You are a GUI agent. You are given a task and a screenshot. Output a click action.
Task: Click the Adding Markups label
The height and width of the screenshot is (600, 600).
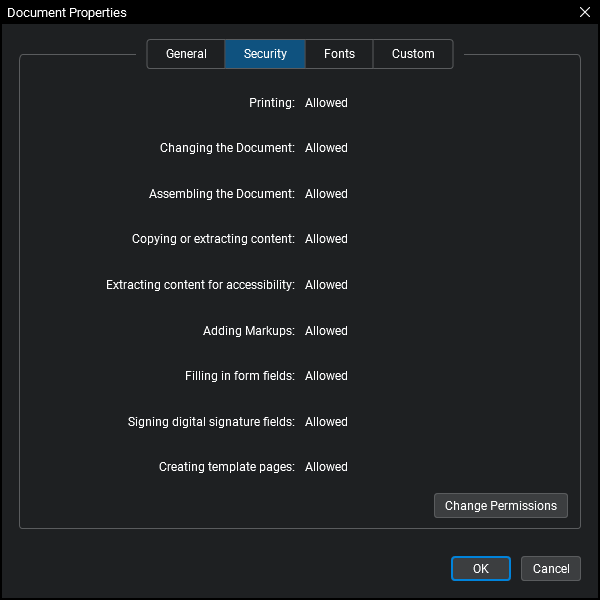[248, 331]
